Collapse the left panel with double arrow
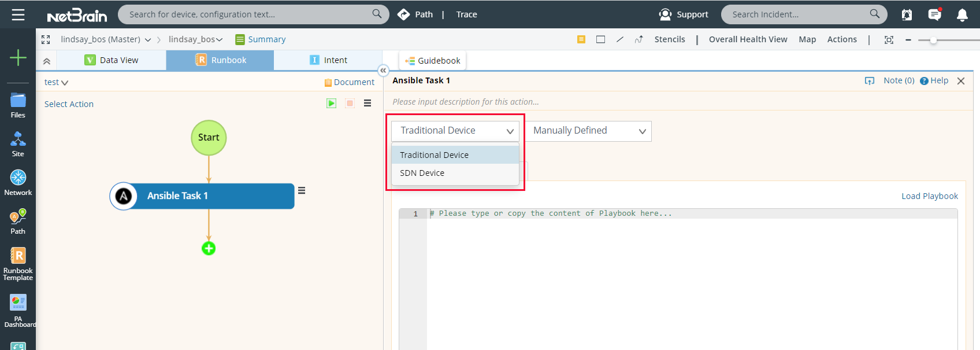This screenshot has height=350, width=980. (x=383, y=71)
